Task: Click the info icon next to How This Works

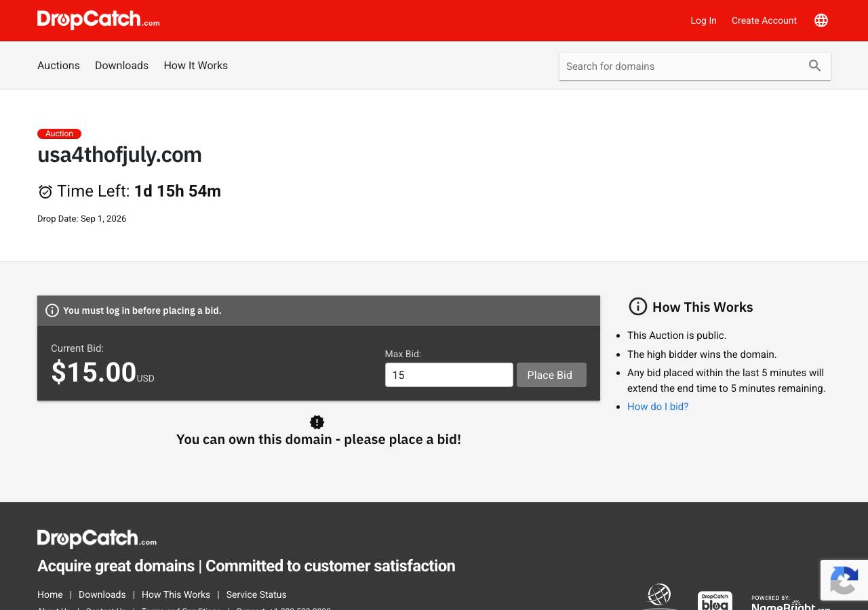Action: [638, 306]
